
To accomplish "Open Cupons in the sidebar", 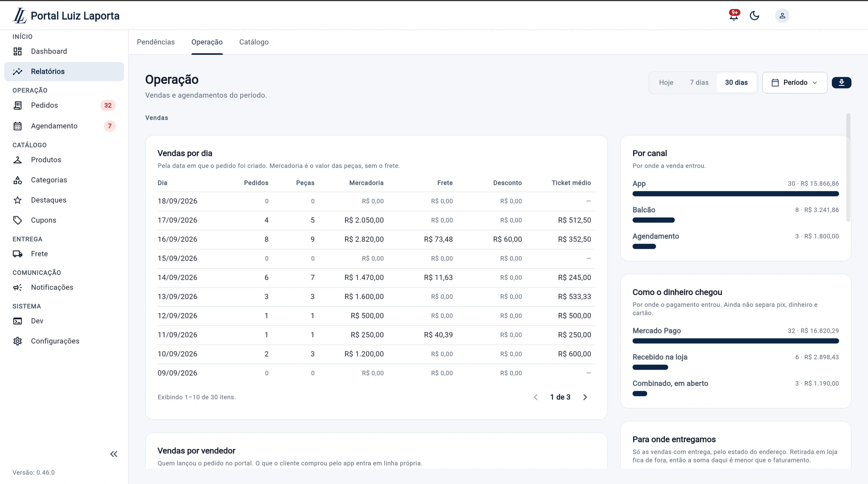I will click(64, 220).
